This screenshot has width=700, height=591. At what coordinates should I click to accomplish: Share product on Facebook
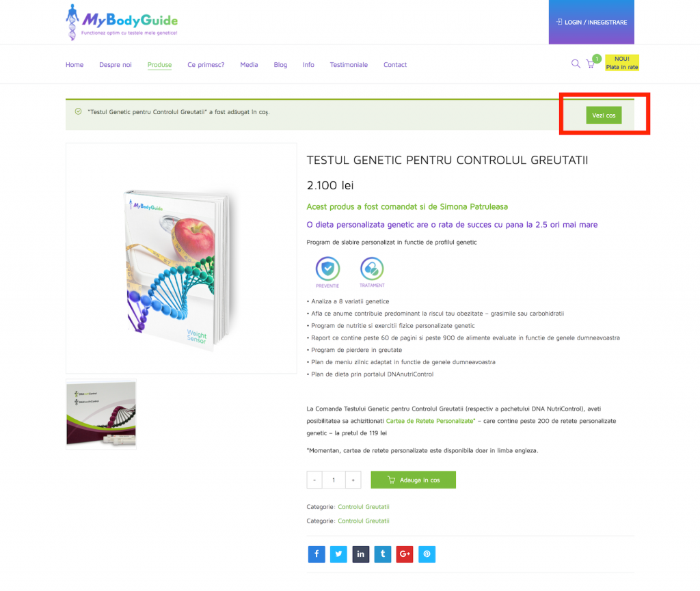[x=317, y=554]
